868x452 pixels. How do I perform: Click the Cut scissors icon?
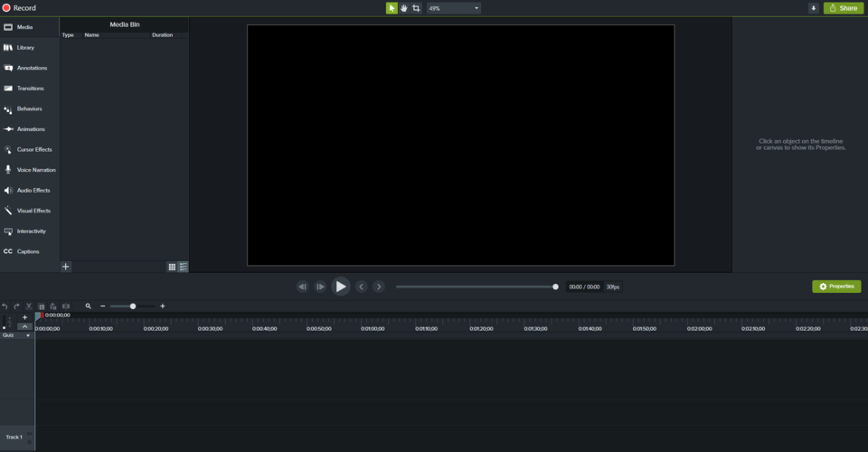[29, 306]
